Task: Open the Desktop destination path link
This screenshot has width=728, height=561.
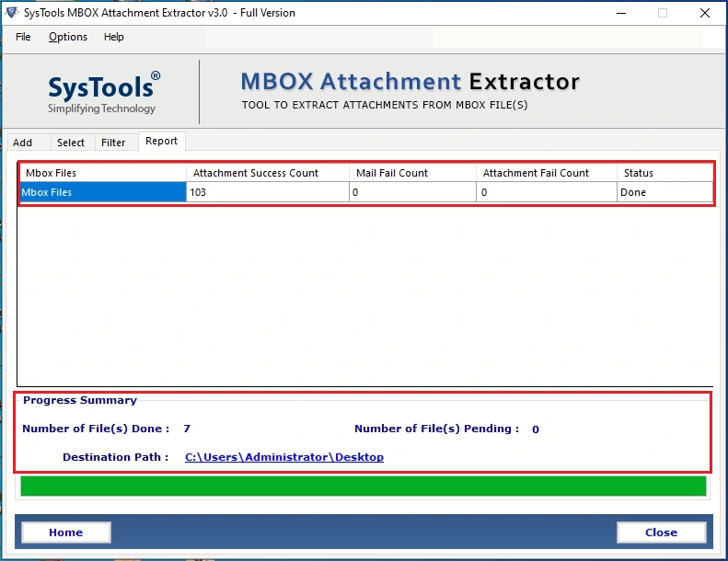Action: 284,457
